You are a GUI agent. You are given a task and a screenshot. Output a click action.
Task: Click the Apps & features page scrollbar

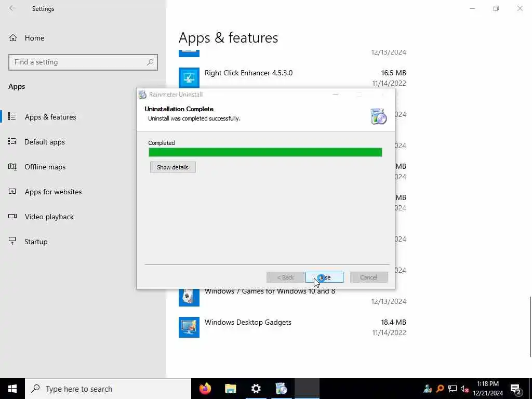(530, 327)
